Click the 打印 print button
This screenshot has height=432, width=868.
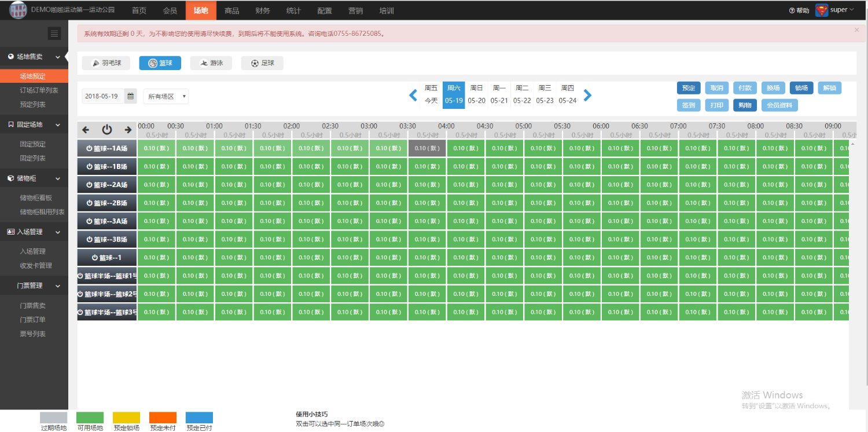pyautogui.click(x=717, y=105)
